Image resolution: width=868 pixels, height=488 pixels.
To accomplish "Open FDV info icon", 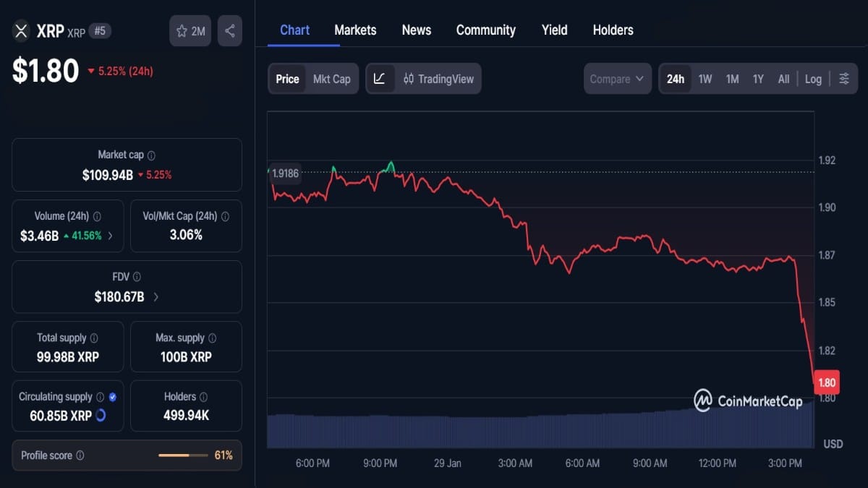I will click(137, 277).
